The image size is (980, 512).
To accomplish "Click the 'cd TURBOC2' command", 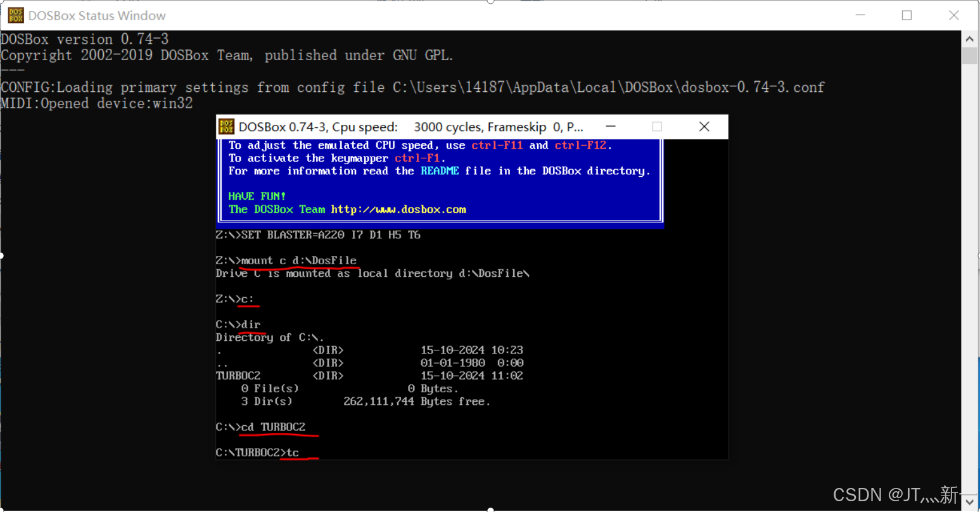I will pos(273,427).
